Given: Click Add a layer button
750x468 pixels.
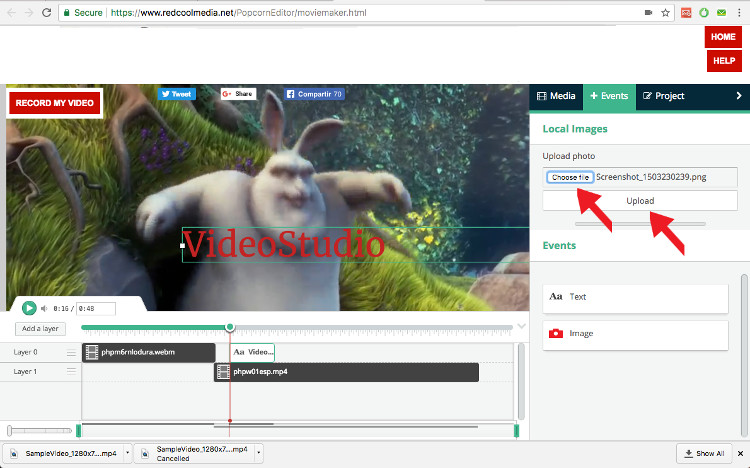Looking at the screenshot, I should point(40,328).
